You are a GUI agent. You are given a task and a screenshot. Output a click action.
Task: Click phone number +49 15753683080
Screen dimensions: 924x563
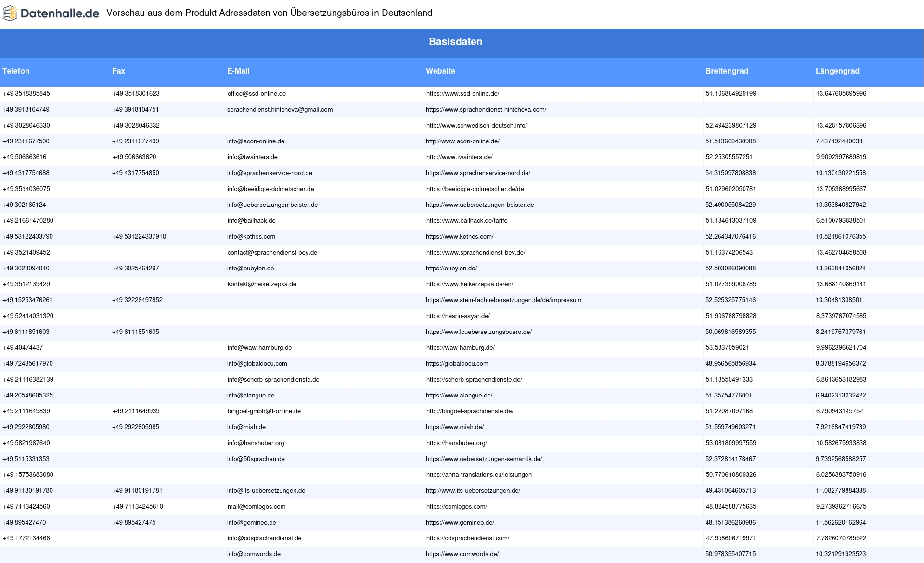[28, 475]
